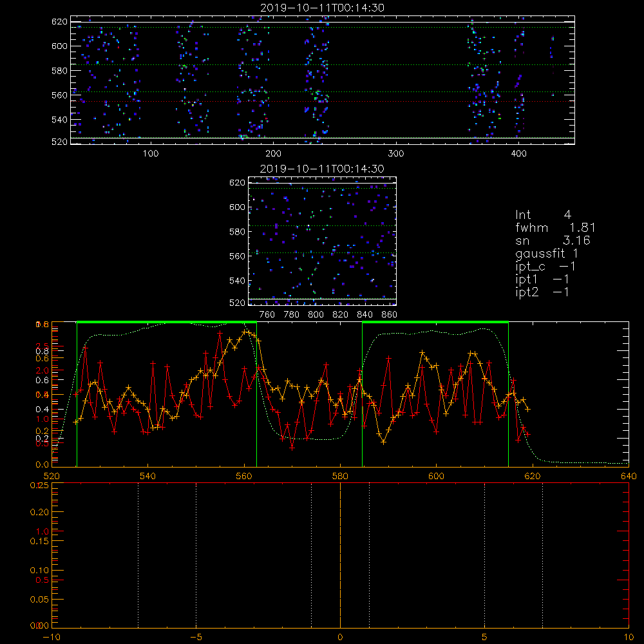Click x-axis label 820 on middle plot
644x644 pixels.
340,315
